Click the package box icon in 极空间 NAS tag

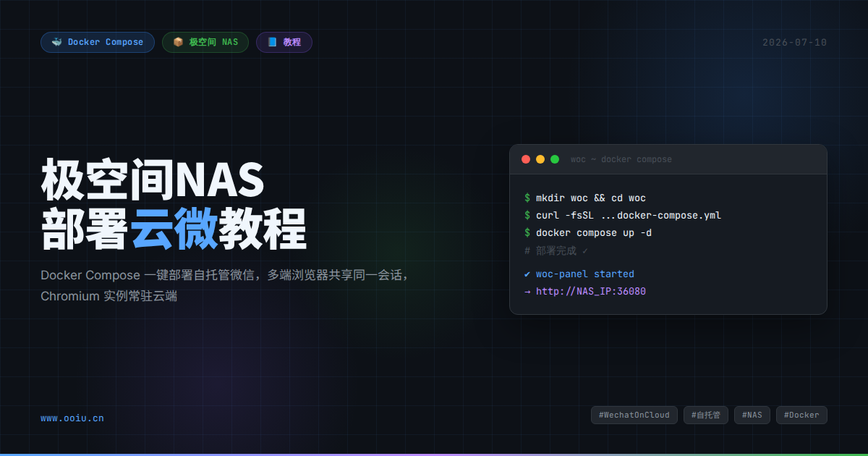click(178, 42)
